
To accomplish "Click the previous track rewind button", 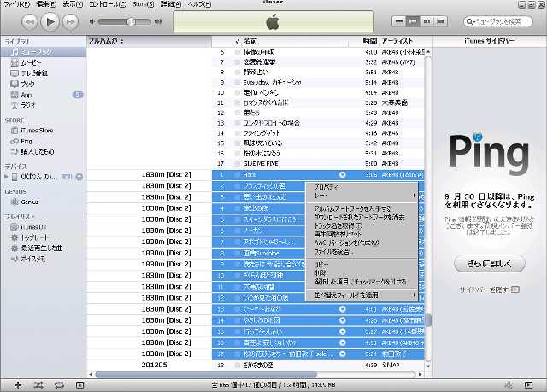I will [28, 20].
